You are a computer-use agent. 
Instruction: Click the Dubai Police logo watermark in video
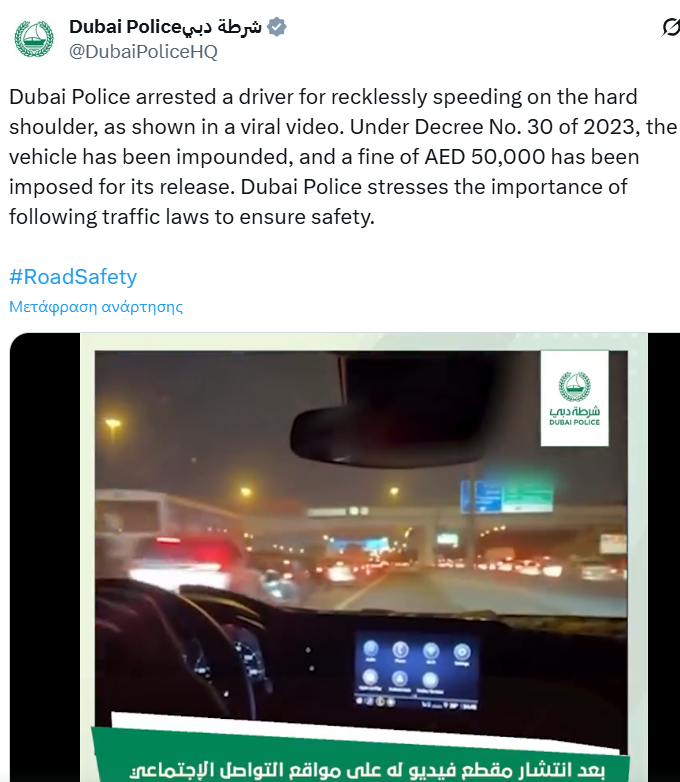(574, 398)
